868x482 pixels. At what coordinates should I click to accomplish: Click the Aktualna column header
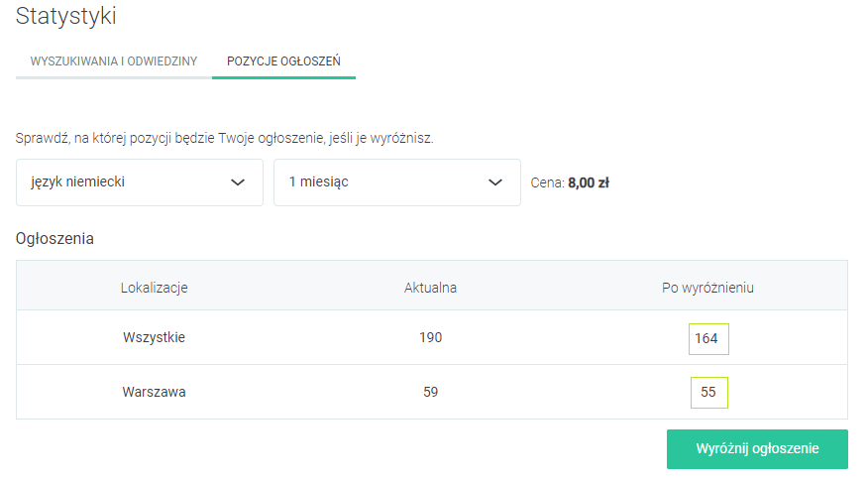(430, 288)
